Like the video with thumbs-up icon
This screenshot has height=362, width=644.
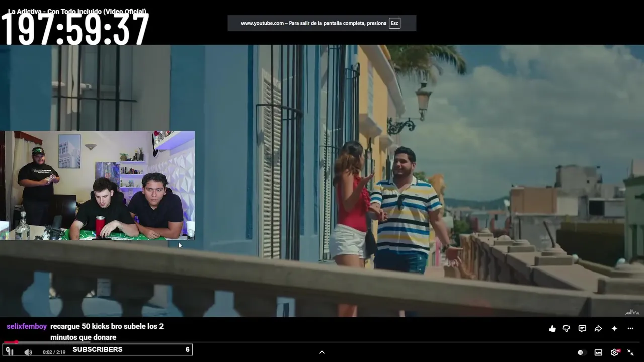tap(552, 329)
